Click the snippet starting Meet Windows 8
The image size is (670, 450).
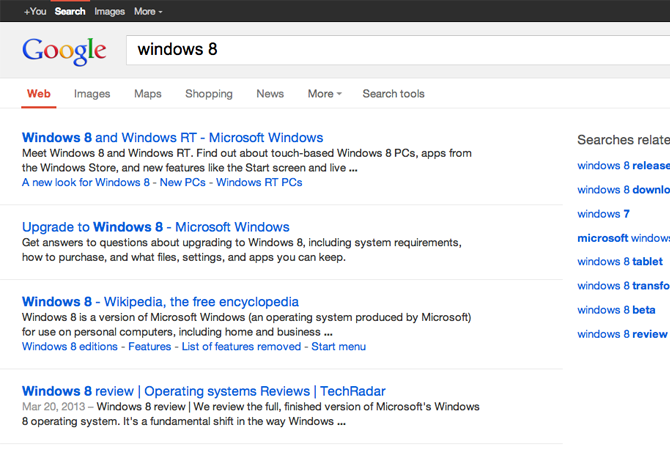(x=247, y=161)
